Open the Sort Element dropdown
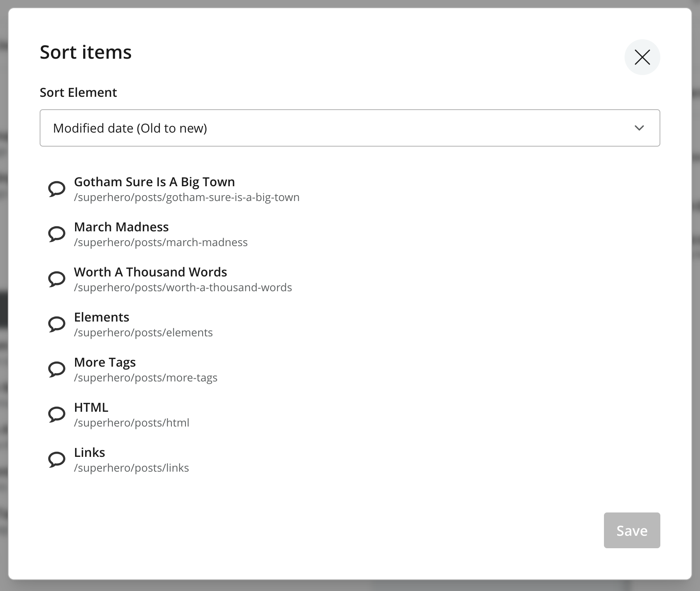Screen dimensions: 700x591 tap(350, 128)
